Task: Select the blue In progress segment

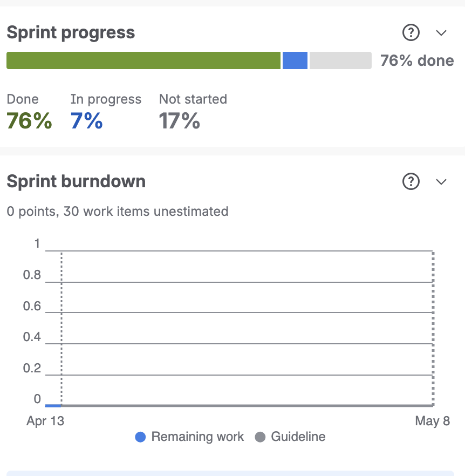Action: tap(295, 60)
